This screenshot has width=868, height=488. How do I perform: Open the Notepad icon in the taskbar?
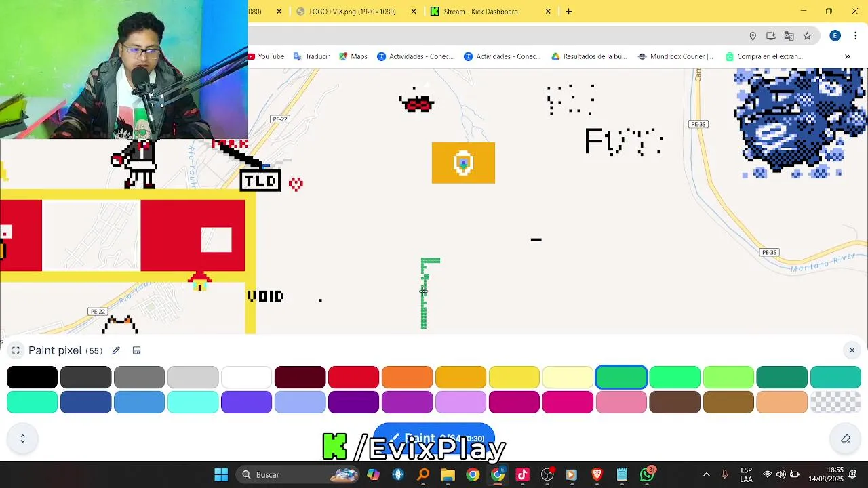[622, 474]
